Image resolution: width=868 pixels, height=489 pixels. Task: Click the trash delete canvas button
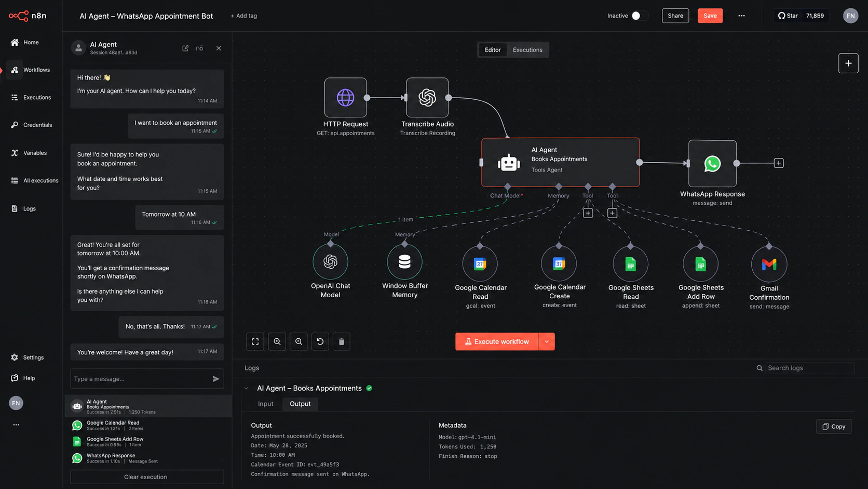tap(341, 341)
